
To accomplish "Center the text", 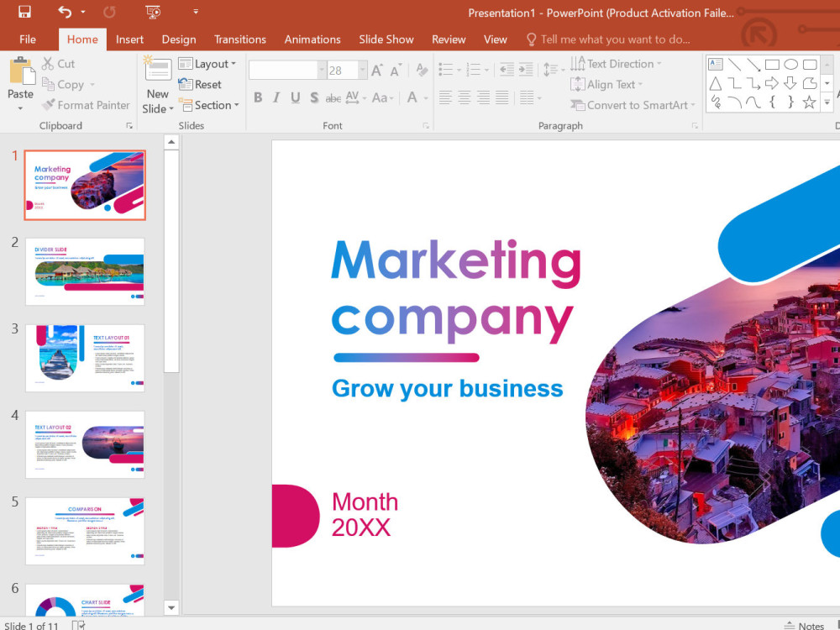I will (x=464, y=97).
